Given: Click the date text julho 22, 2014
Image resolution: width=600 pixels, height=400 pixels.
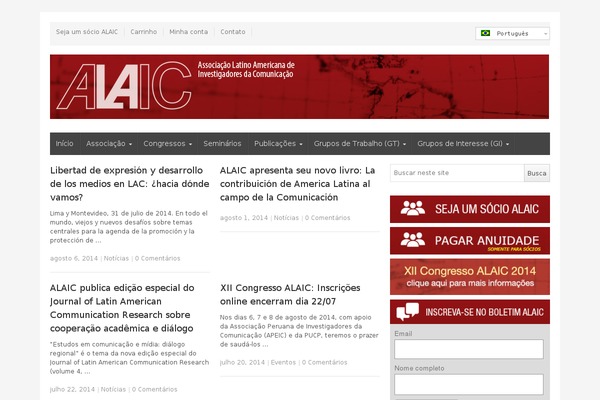Looking at the screenshot, I should 72,389.
